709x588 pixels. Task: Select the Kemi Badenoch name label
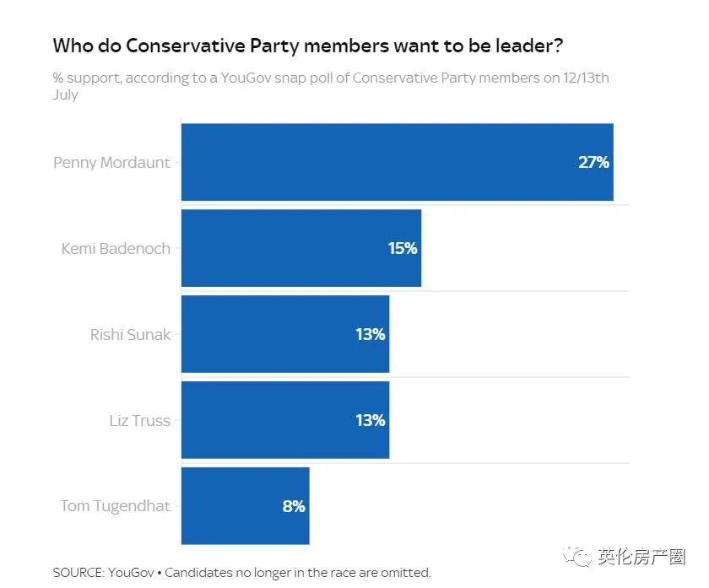(x=116, y=248)
